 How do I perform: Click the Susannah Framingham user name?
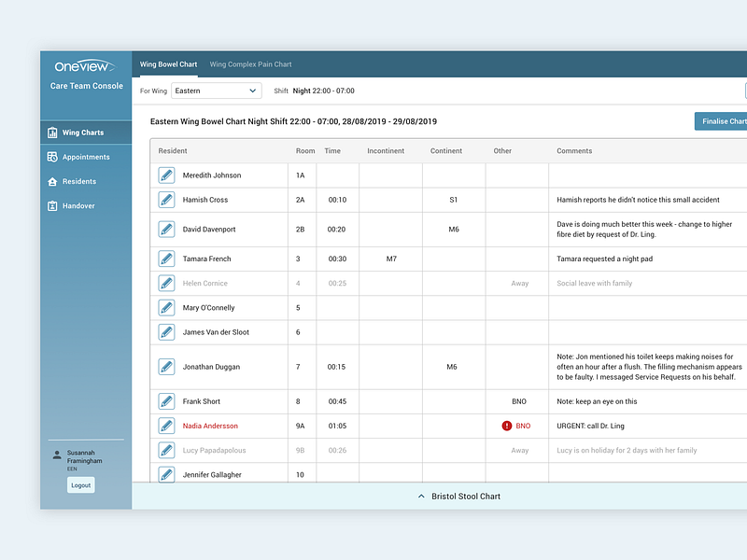(x=84, y=456)
